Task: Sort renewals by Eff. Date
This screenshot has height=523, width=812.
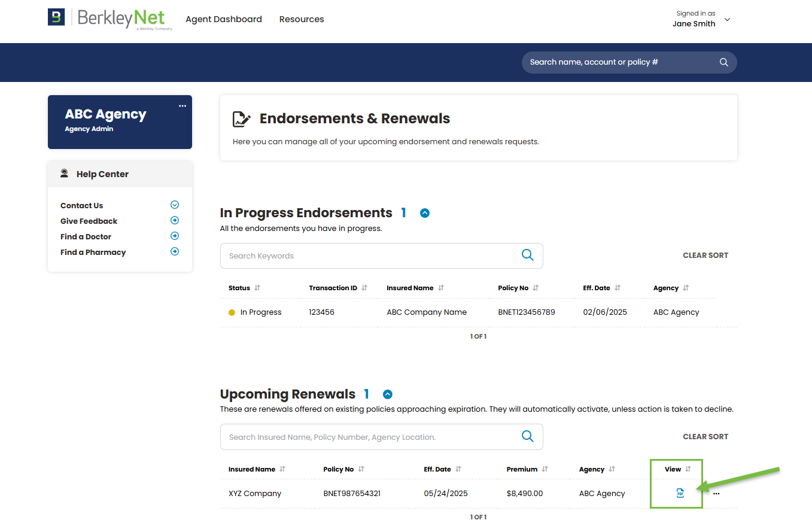Action: click(458, 469)
